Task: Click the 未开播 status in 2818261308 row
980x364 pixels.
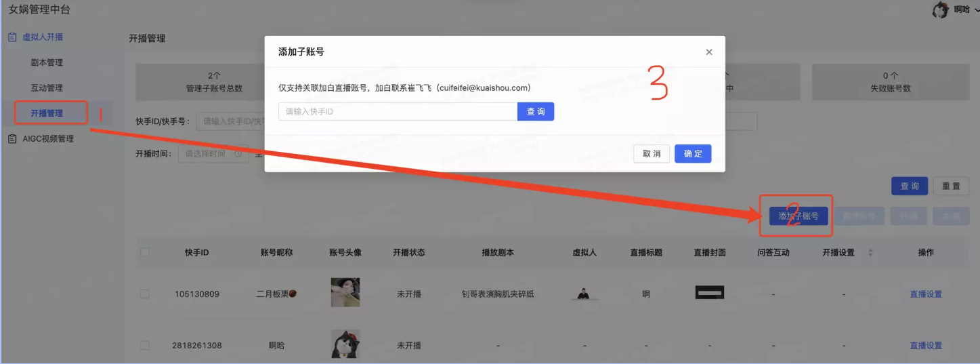Action: coord(409,345)
